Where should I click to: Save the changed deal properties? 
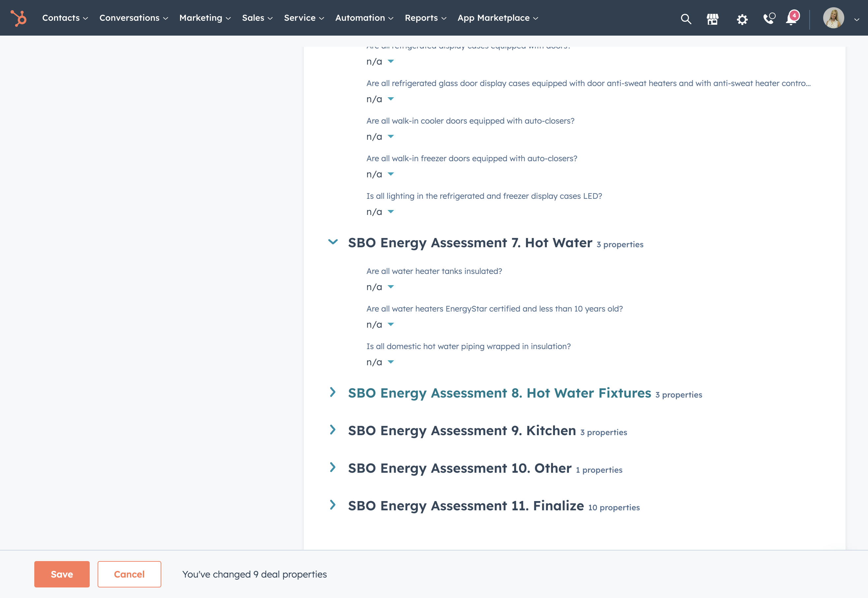[62, 574]
